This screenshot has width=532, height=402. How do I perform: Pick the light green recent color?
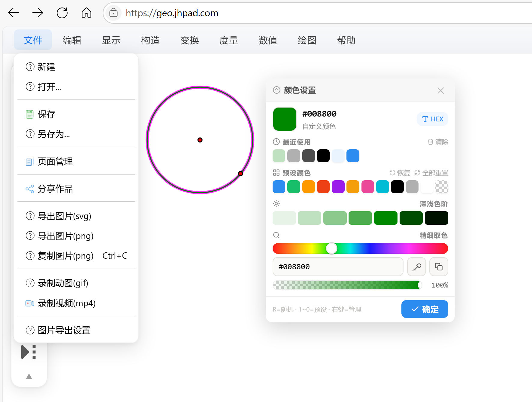tap(279, 156)
